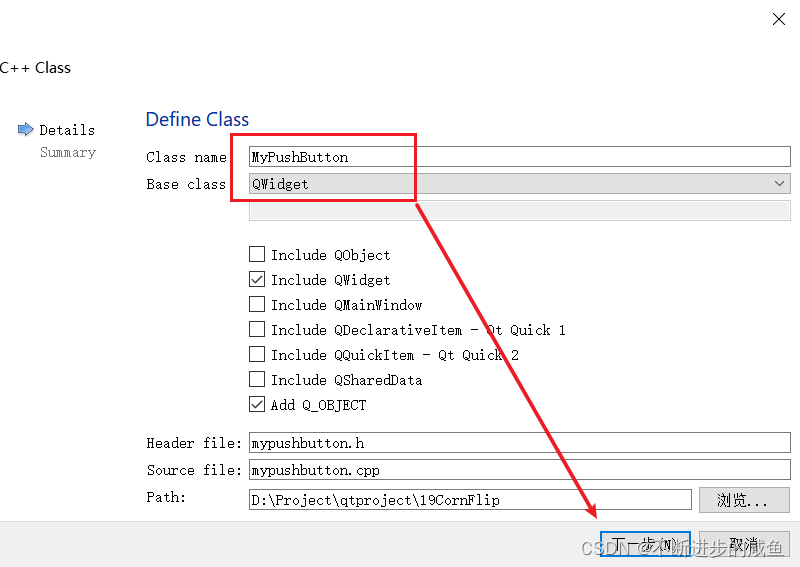Select the Details step in the sidebar
The image size is (800, 567).
click(x=67, y=130)
